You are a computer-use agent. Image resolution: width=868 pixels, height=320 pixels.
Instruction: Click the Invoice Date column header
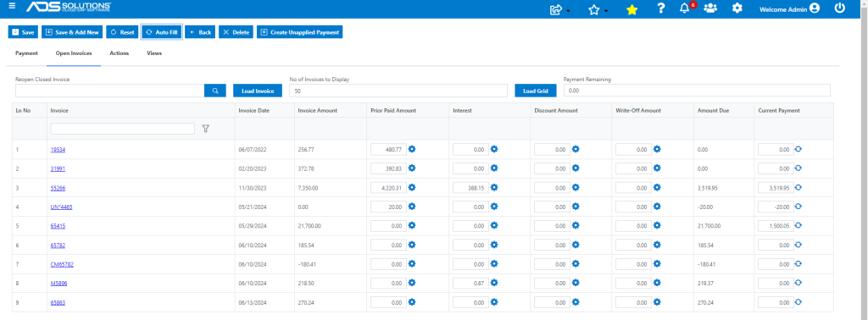tap(254, 111)
